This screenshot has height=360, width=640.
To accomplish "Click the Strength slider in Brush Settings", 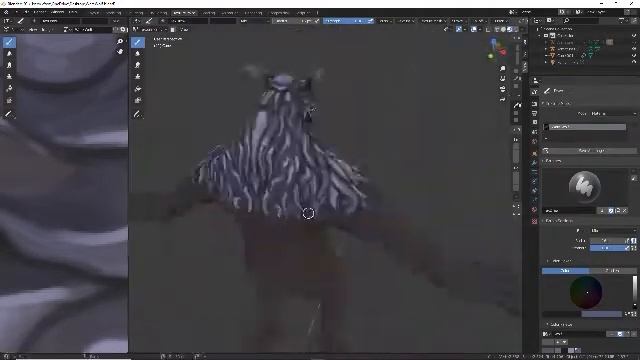I will 607,248.
